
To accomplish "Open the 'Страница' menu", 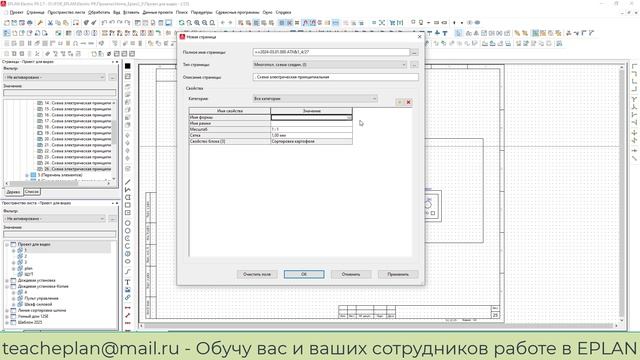I will pyautogui.click(x=36, y=12).
